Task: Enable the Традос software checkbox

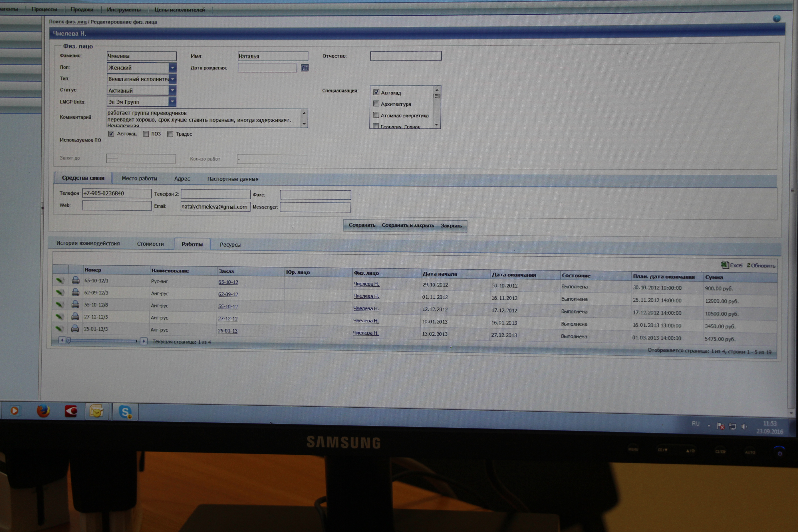Action: (170, 134)
